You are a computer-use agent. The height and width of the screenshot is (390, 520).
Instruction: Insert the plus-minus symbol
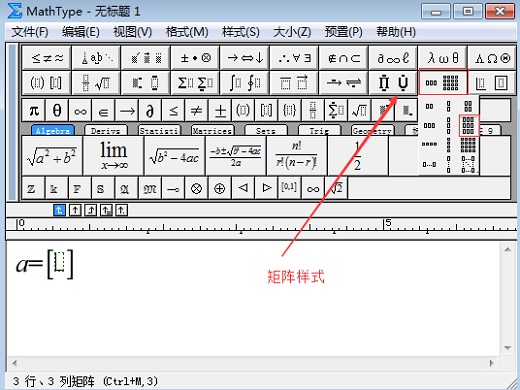tap(220, 110)
